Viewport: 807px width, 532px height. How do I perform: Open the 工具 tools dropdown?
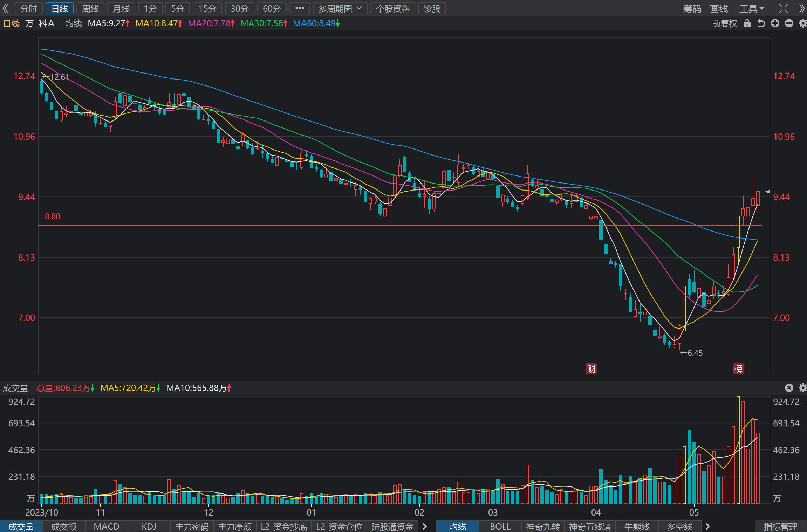pos(752,8)
